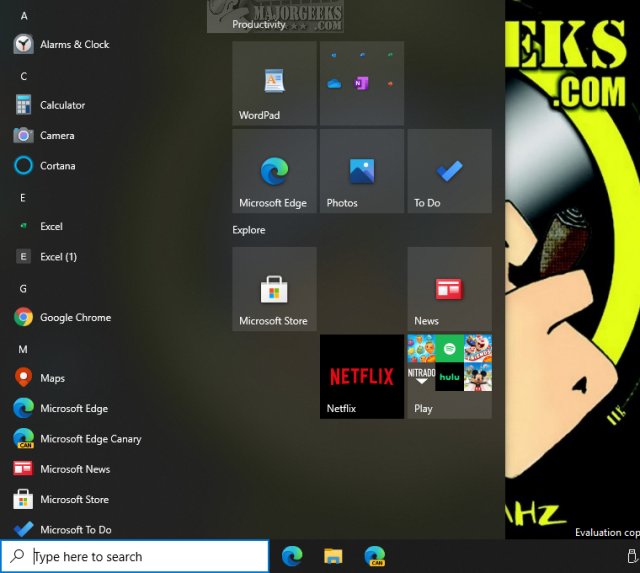Click the letter G group header
This screenshot has width=640, height=573.
(x=23, y=289)
